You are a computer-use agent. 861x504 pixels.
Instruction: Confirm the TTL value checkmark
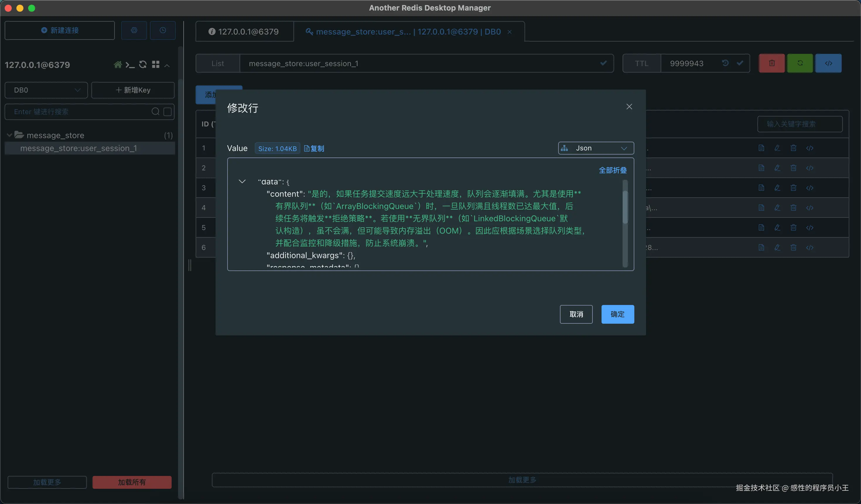point(740,63)
